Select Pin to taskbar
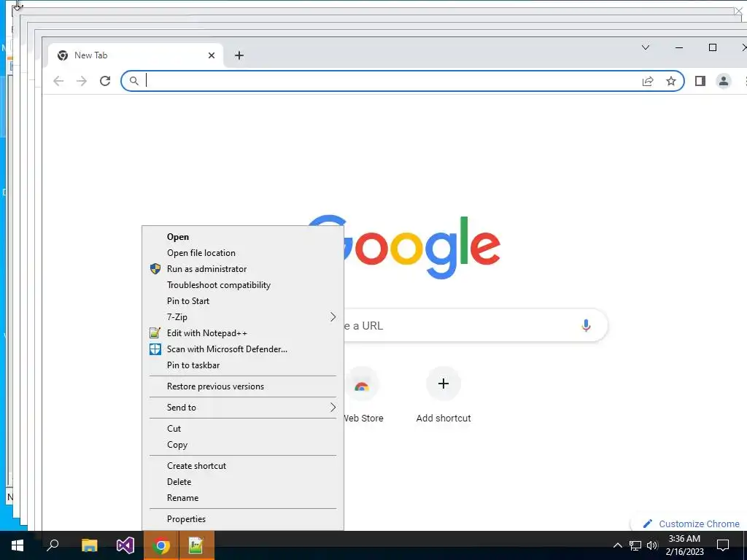The image size is (747, 560). 243,365
